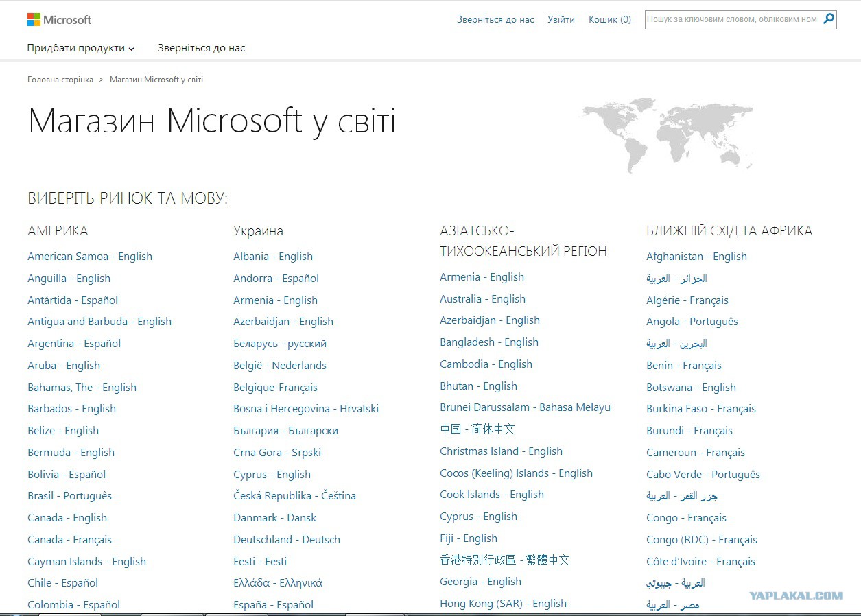
Task: Select España - Español
Action: [x=273, y=605]
